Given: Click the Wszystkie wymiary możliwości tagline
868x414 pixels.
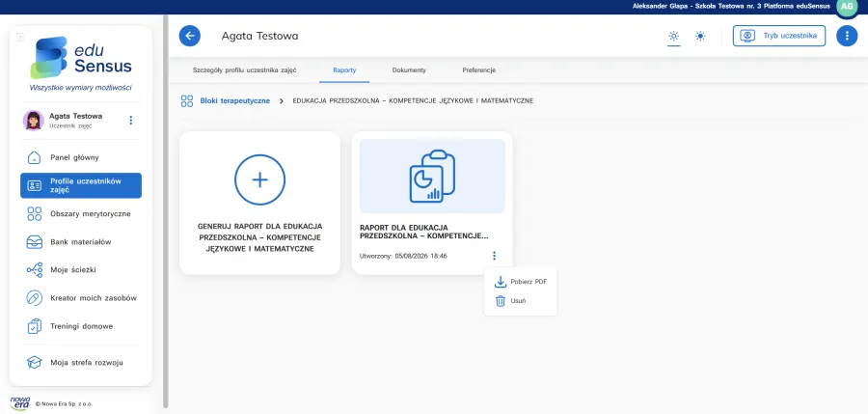Looking at the screenshot, I should (x=81, y=88).
